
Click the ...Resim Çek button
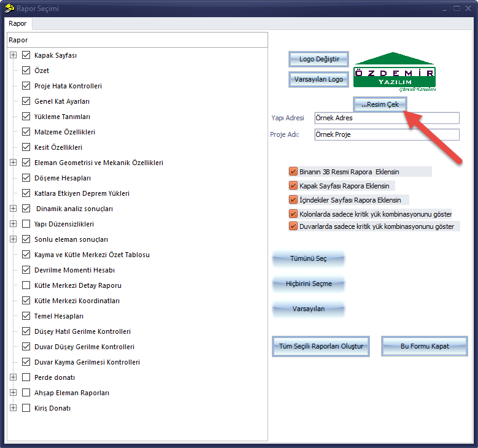[x=380, y=104]
